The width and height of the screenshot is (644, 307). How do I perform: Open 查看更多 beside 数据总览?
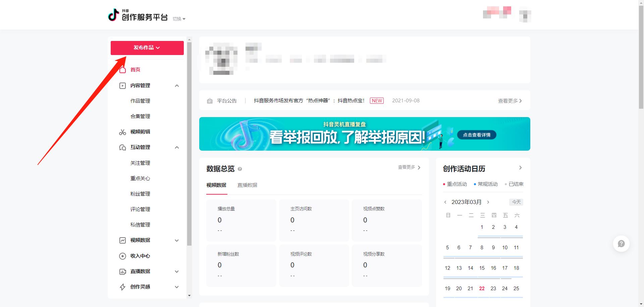[x=407, y=167]
